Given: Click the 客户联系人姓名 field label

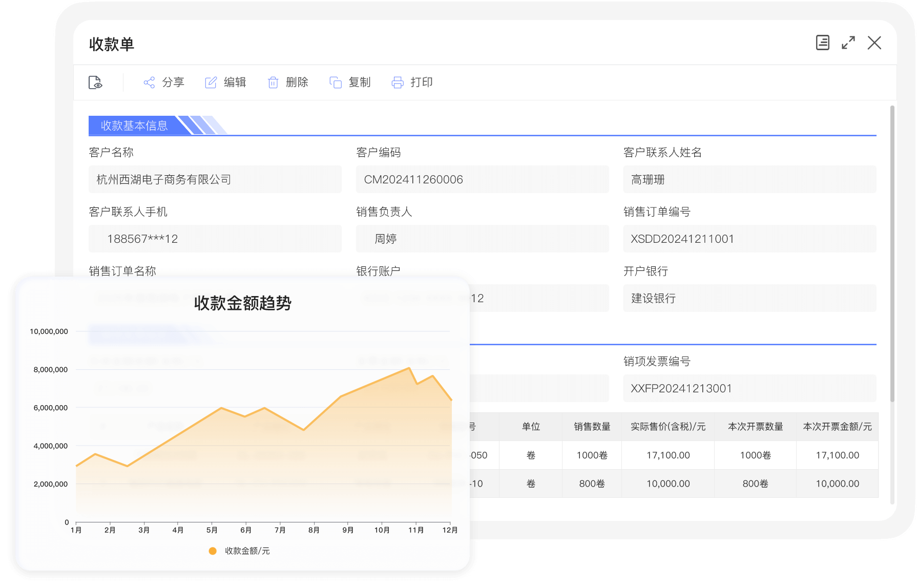Looking at the screenshot, I should (662, 152).
